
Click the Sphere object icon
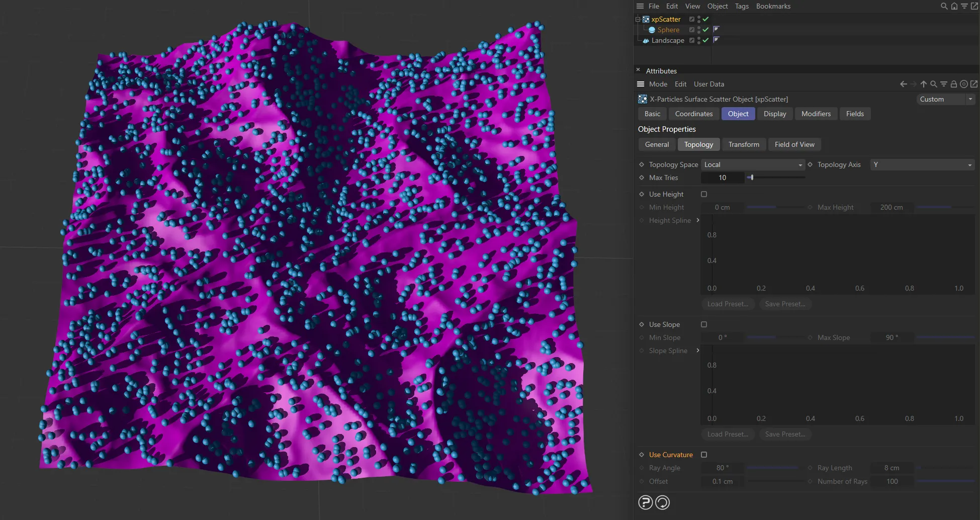(x=652, y=30)
